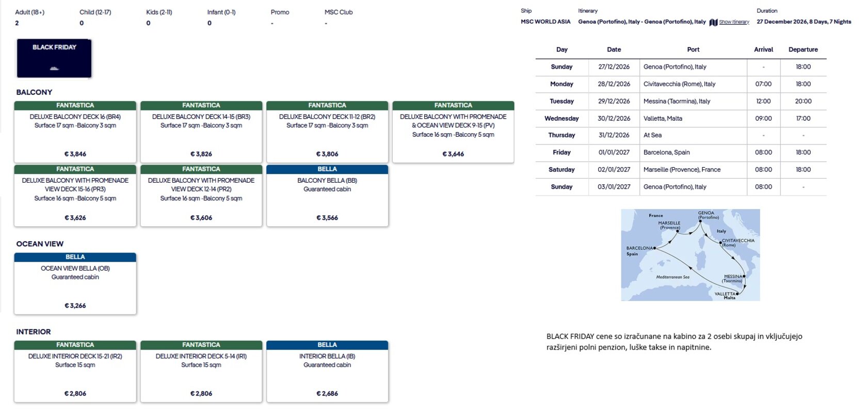Click the Barcelona, Spain itinerary row
The image size is (868, 413).
(x=681, y=152)
